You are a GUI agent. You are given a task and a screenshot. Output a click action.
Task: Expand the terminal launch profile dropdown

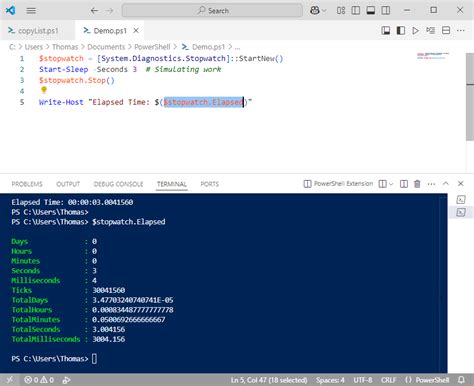(391, 184)
